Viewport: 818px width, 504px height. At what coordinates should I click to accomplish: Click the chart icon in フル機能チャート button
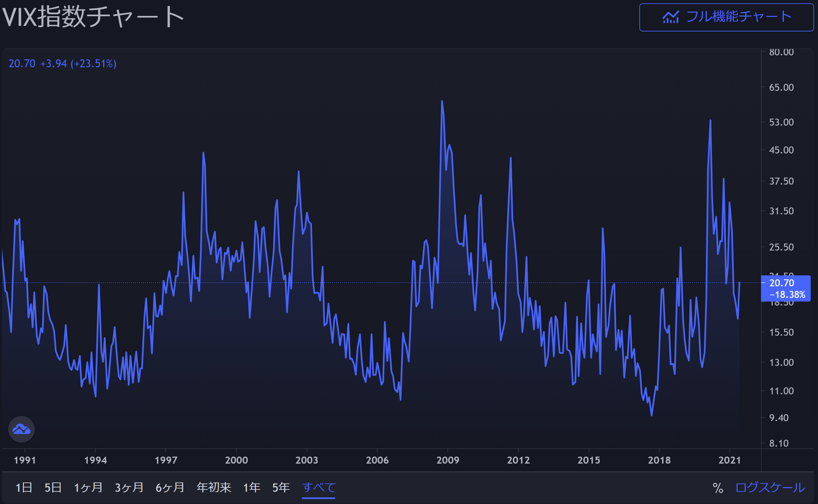[x=670, y=17]
